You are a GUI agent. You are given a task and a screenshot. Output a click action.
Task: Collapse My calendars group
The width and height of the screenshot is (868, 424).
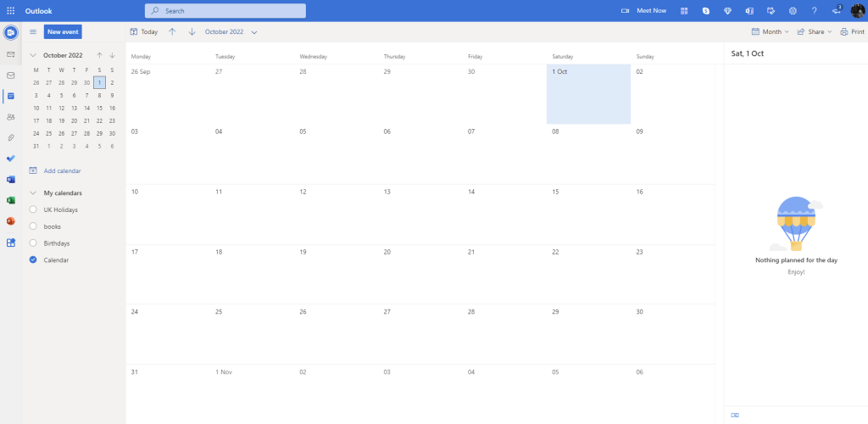point(33,193)
